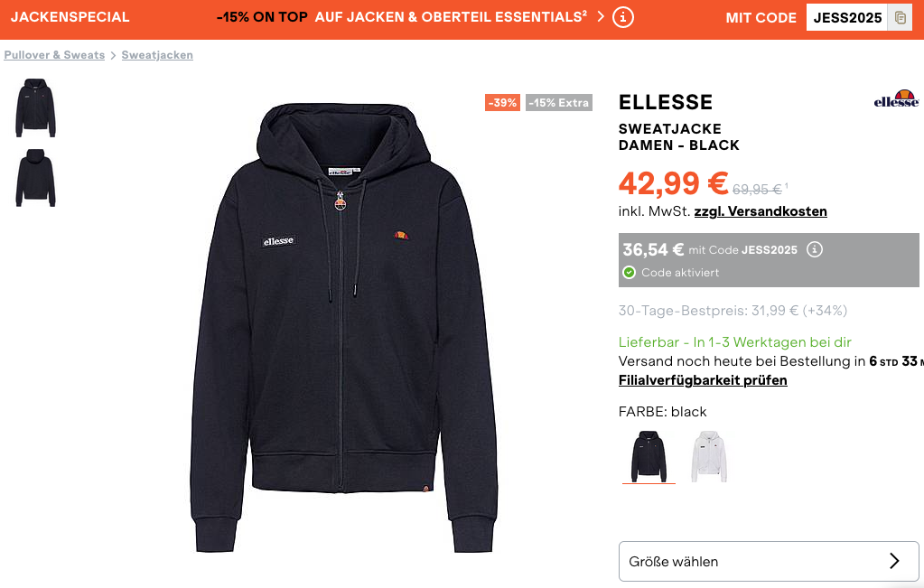Show front view thumbnail of jacket

(x=35, y=107)
